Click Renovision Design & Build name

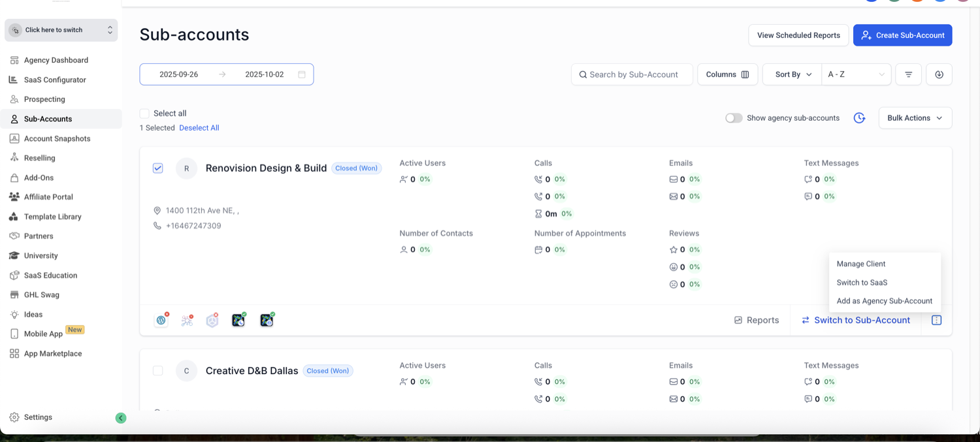[266, 168]
